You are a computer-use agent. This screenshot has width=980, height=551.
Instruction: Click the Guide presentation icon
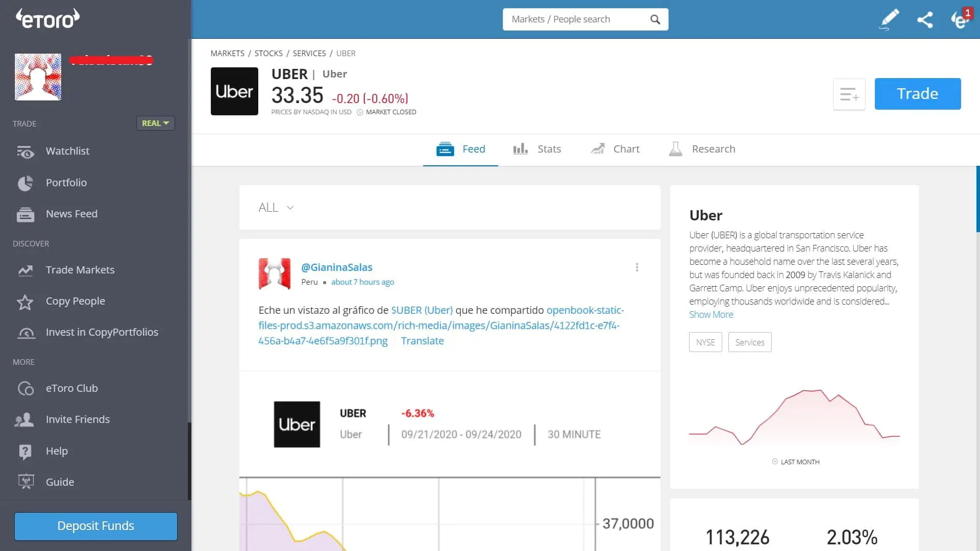point(26,482)
